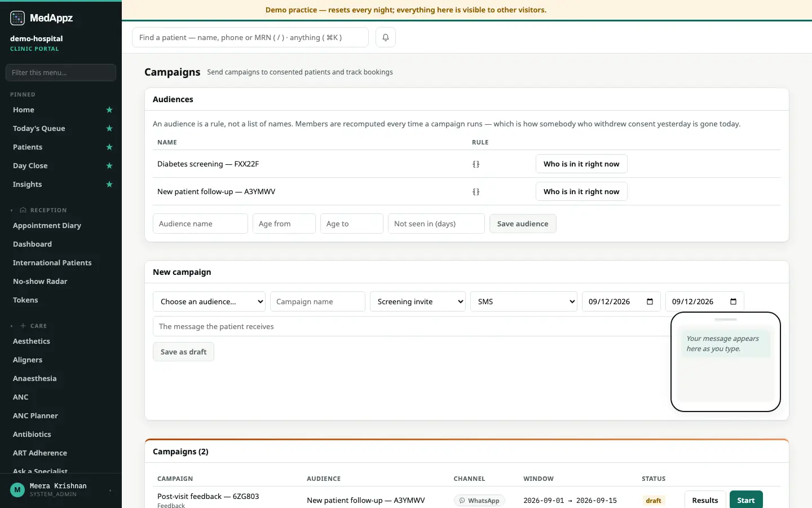Viewport: 812px width, 508px height.
Task: Open No-show Radar
Action: coord(40,282)
